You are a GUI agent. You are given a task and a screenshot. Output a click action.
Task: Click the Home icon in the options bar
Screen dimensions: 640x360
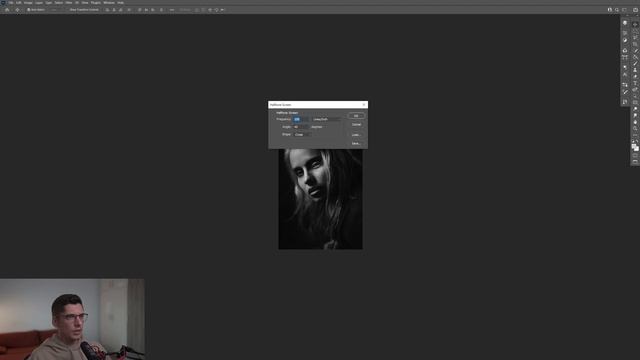pyautogui.click(x=7, y=9)
